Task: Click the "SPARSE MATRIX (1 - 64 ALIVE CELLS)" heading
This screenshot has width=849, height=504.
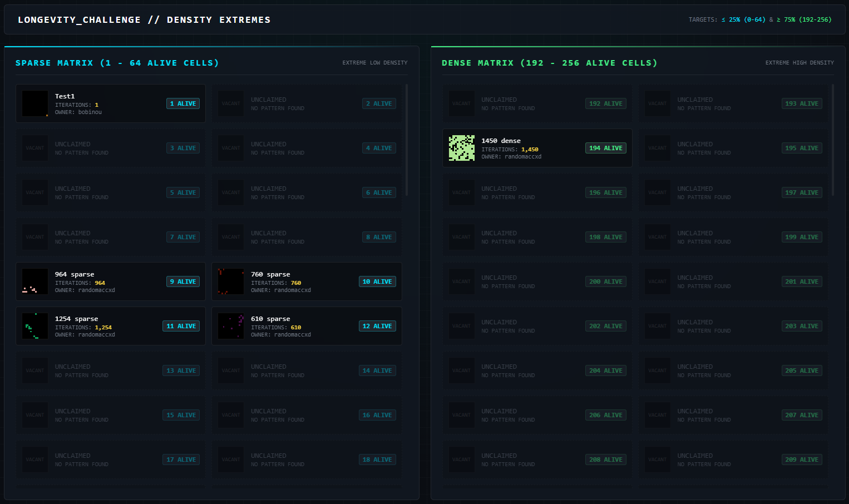Action: pos(117,63)
